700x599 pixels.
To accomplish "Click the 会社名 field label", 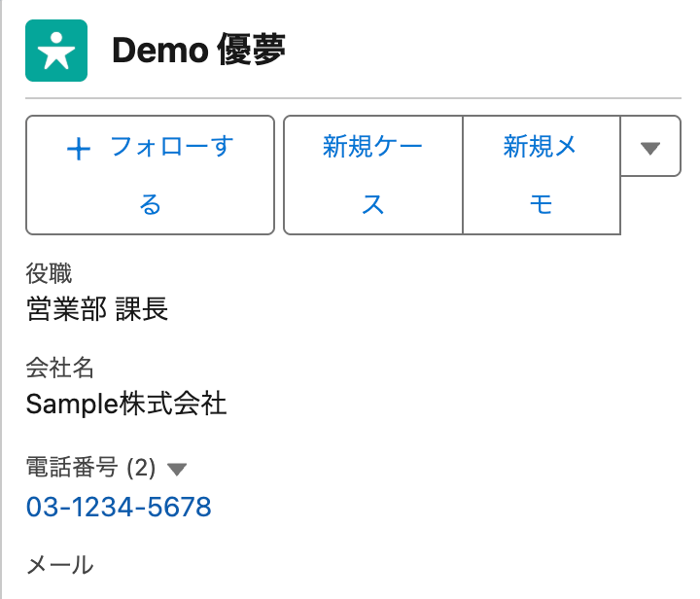I will point(60,368).
